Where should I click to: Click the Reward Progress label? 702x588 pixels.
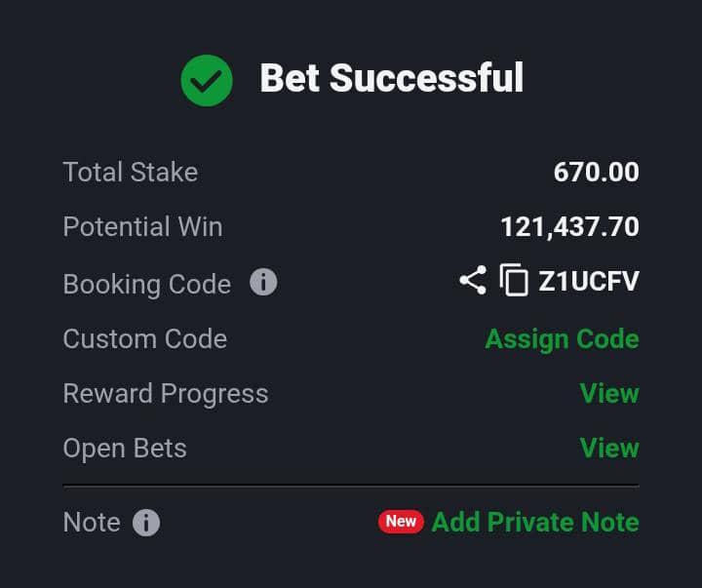coord(166,395)
